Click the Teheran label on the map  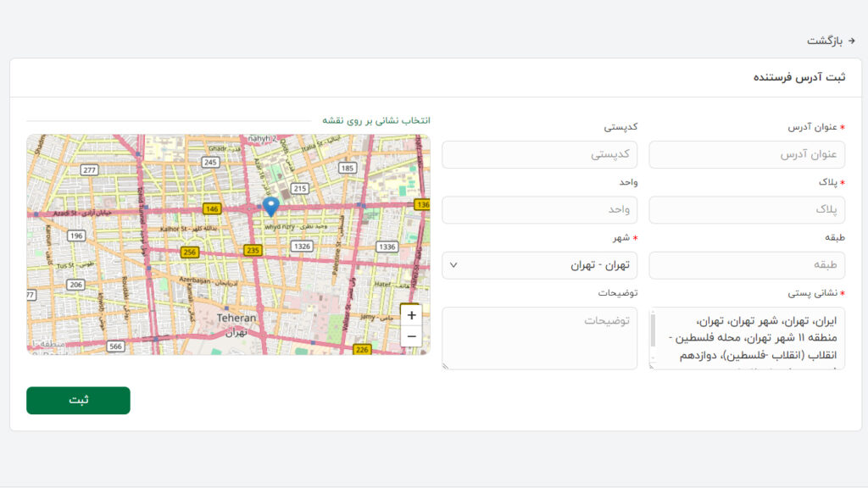(x=236, y=318)
